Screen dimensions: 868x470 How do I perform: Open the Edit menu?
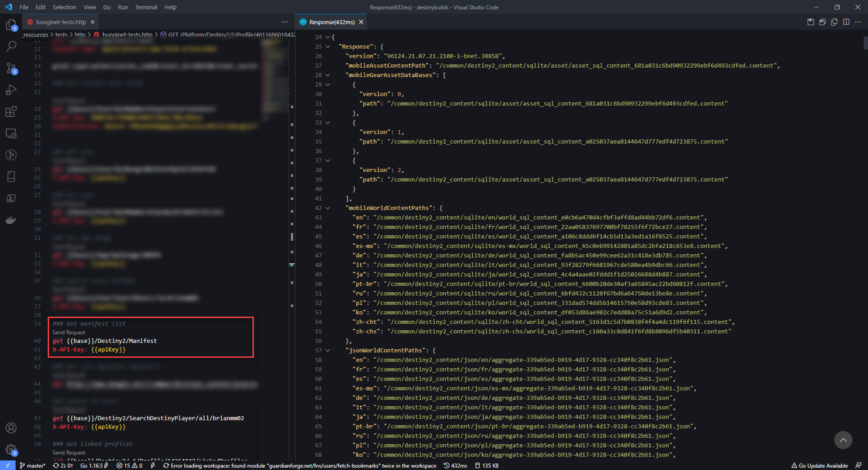40,7
